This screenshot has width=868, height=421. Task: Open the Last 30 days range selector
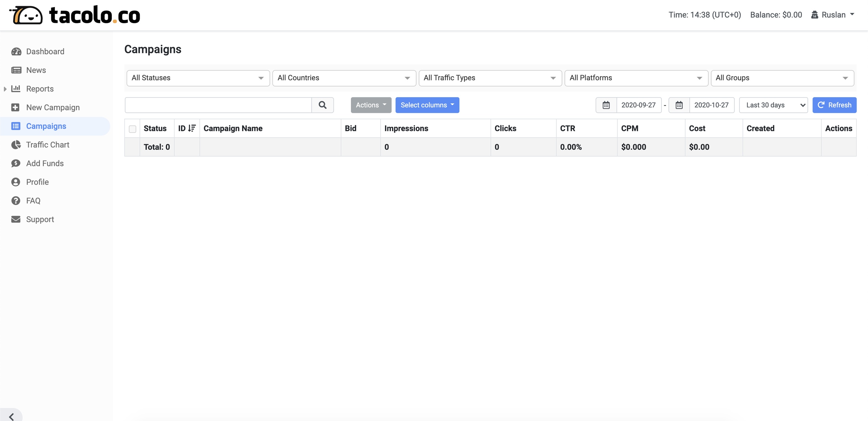773,105
